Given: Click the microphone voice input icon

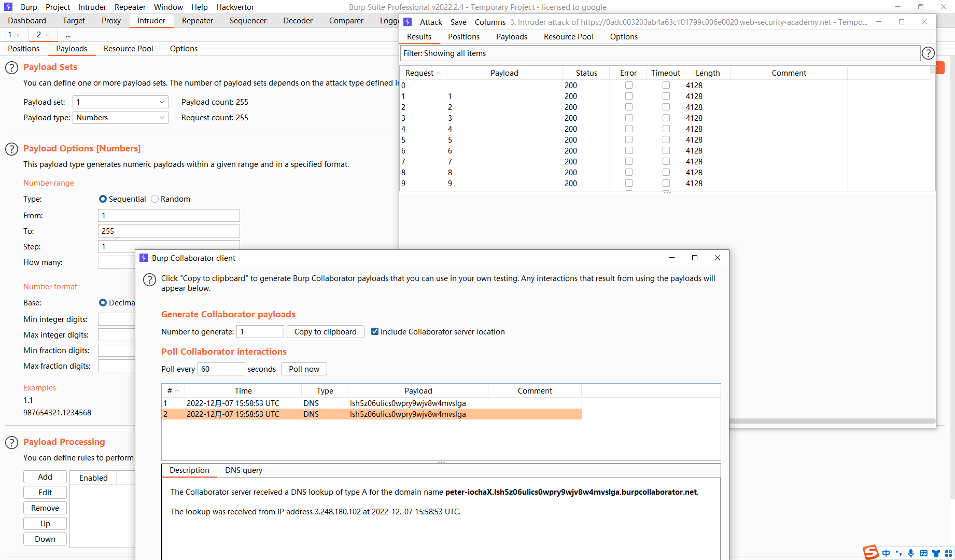Looking at the screenshot, I should pyautogui.click(x=911, y=553).
